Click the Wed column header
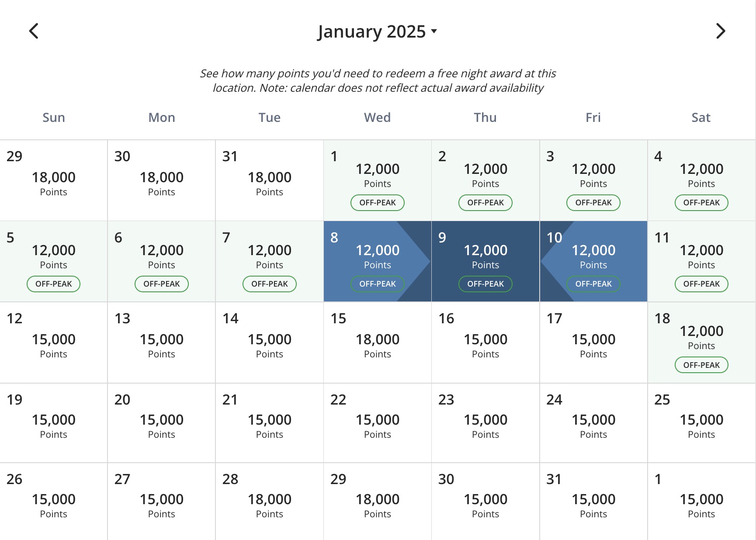Screen dimensions: 756x540 tap(378, 117)
